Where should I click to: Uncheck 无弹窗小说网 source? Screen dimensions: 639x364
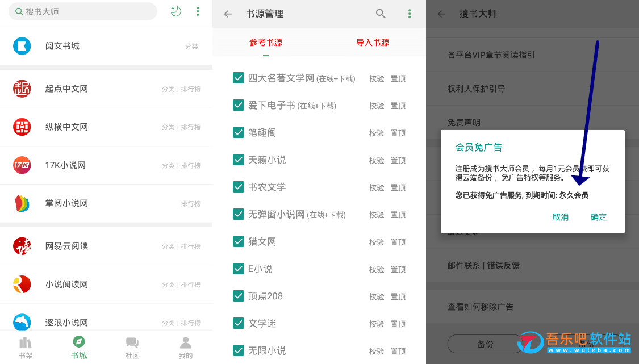pyautogui.click(x=239, y=214)
